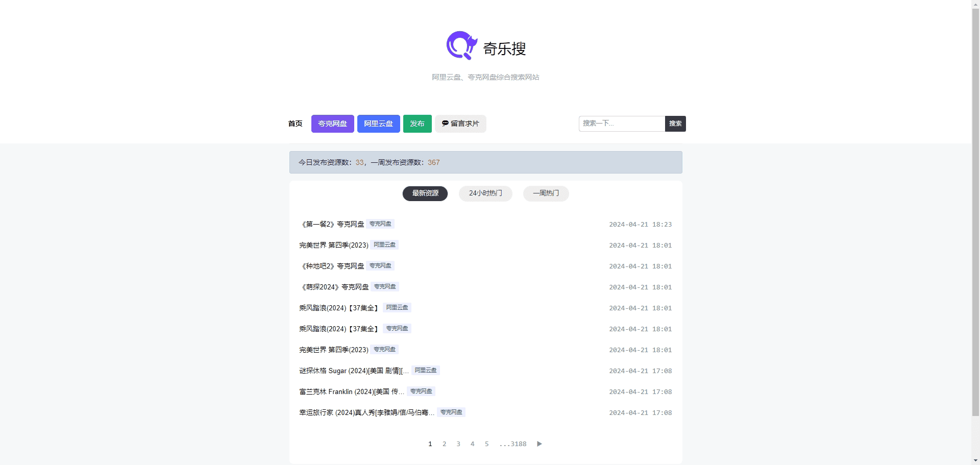
Task: Click the scrollbar up arrow
Action: point(975,4)
